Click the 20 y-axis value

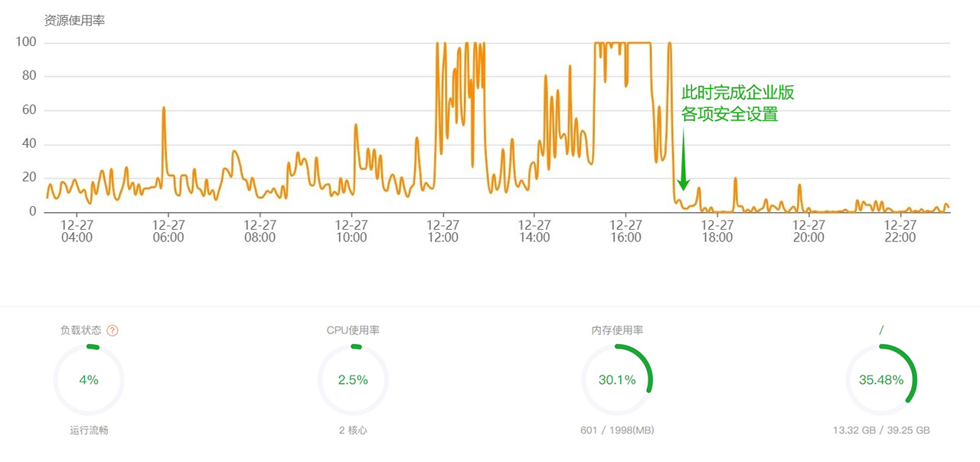(29, 177)
